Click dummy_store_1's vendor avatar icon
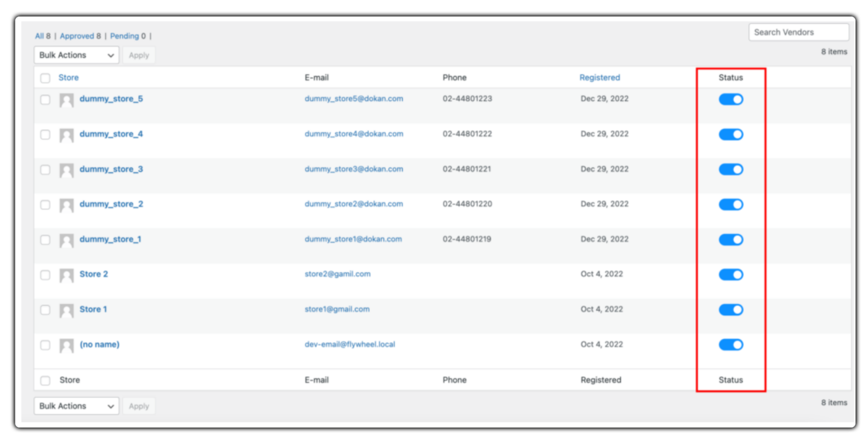Screen dimensions: 868x440 click(x=66, y=240)
